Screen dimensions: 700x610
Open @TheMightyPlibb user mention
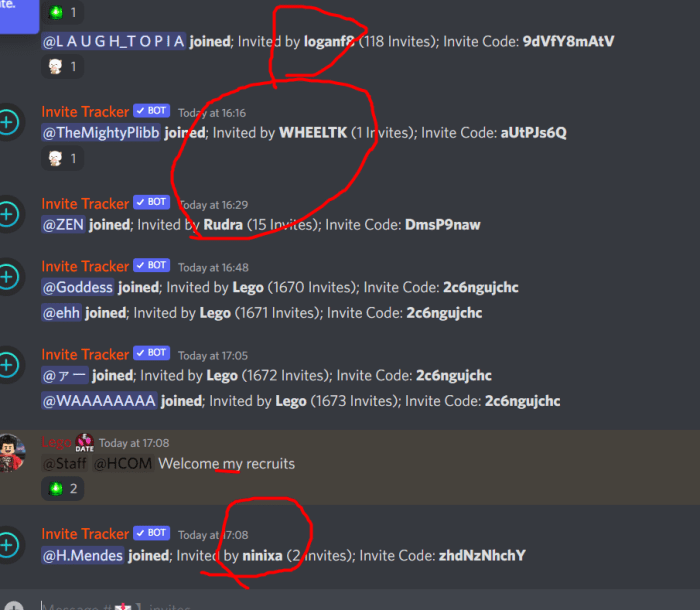[x=101, y=133]
